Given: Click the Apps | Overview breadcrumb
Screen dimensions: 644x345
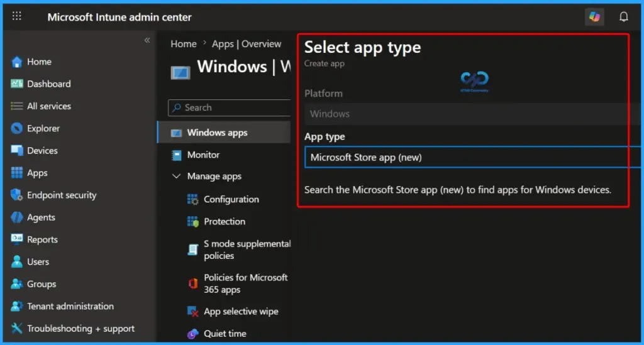Looking at the screenshot, I should pos(247,44).
